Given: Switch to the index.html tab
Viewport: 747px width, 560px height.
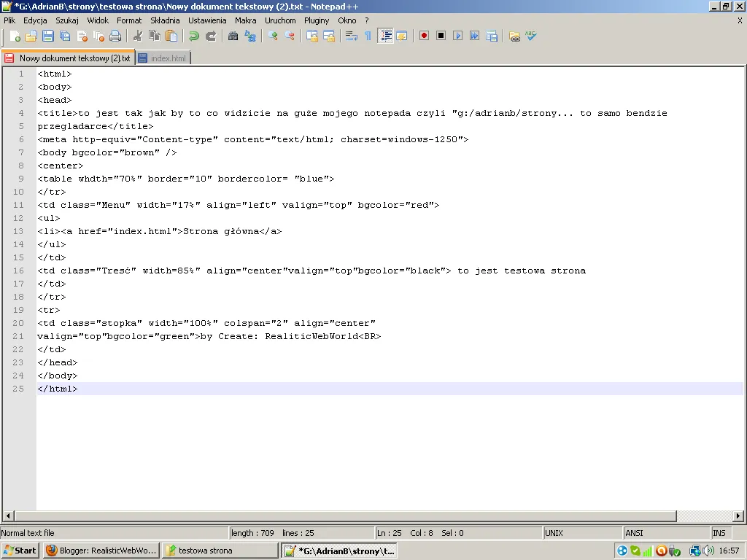Looking at the screenshot, I should click(163, 58).
